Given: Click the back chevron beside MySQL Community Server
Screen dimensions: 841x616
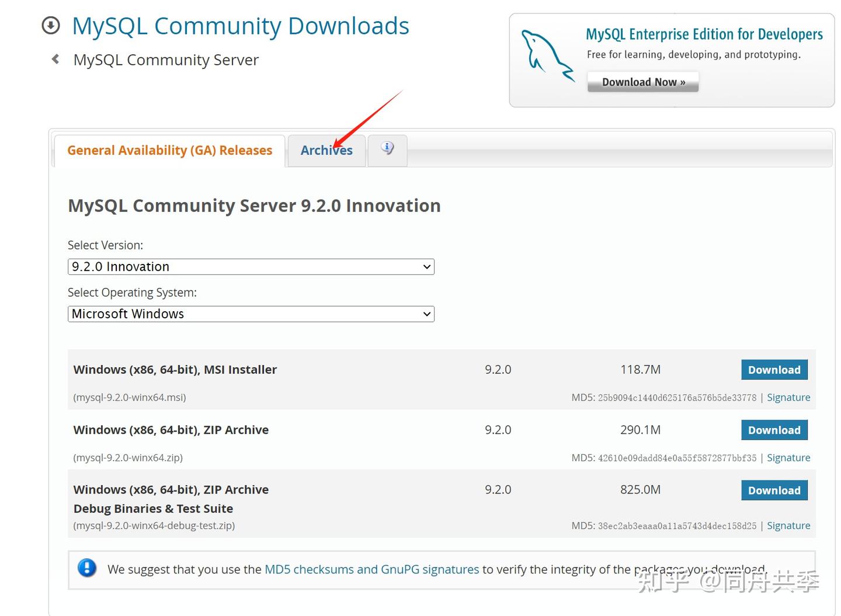Looking at the screenshot, I should pyautogui.click(x=55, y=59).
